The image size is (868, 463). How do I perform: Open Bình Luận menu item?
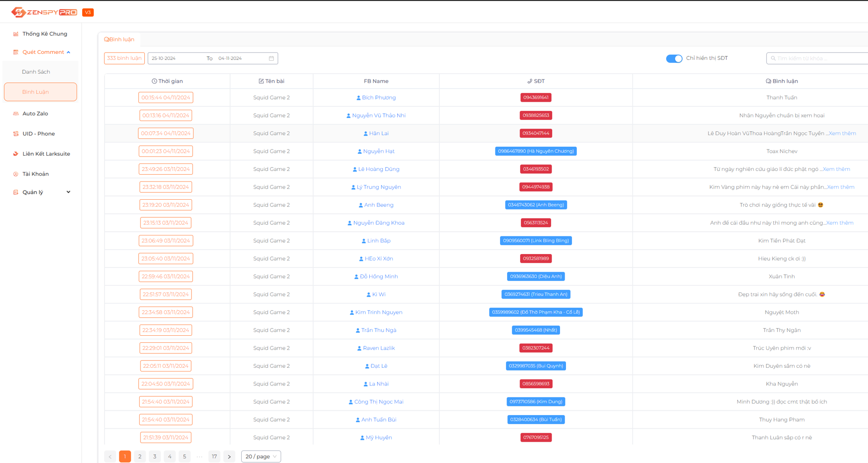pos(40,92)
